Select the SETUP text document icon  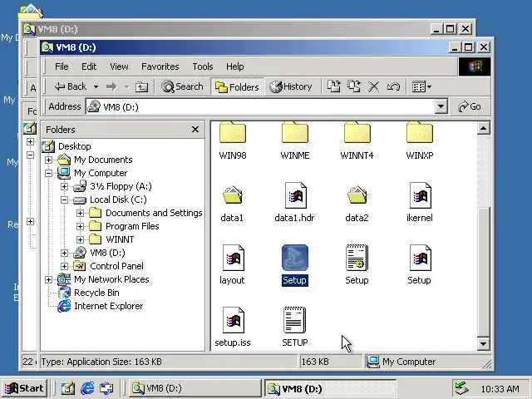pyautogui.click(x=294, y=320)
